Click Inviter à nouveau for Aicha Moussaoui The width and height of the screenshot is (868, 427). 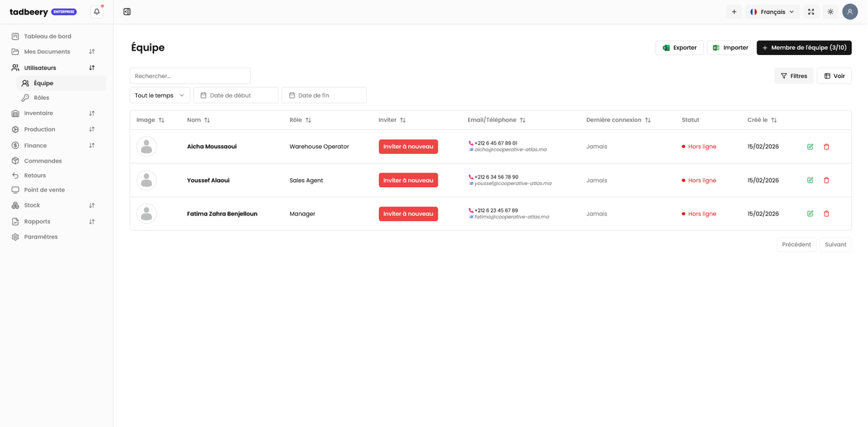(408, 147)
